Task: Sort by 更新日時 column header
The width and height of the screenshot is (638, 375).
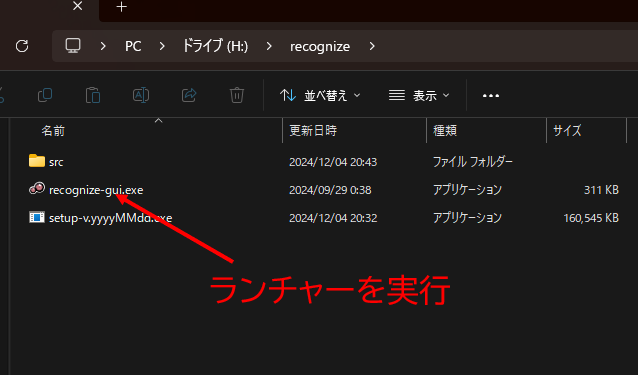Action: tap(313, 131)
